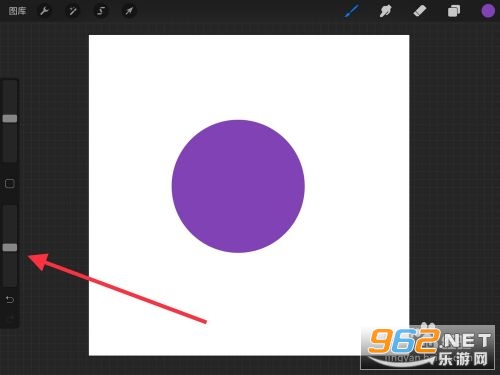Select the Smudge finger tool
The image size is (500, 375).
coord(385,11)
